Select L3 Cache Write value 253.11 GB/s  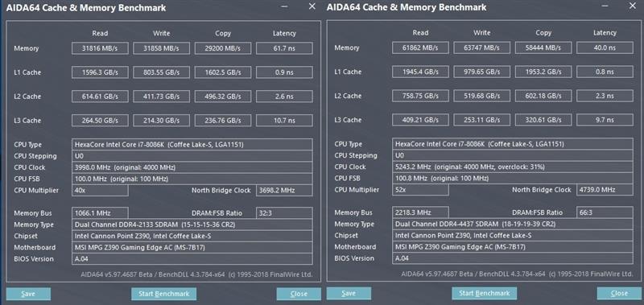point(481,120)
